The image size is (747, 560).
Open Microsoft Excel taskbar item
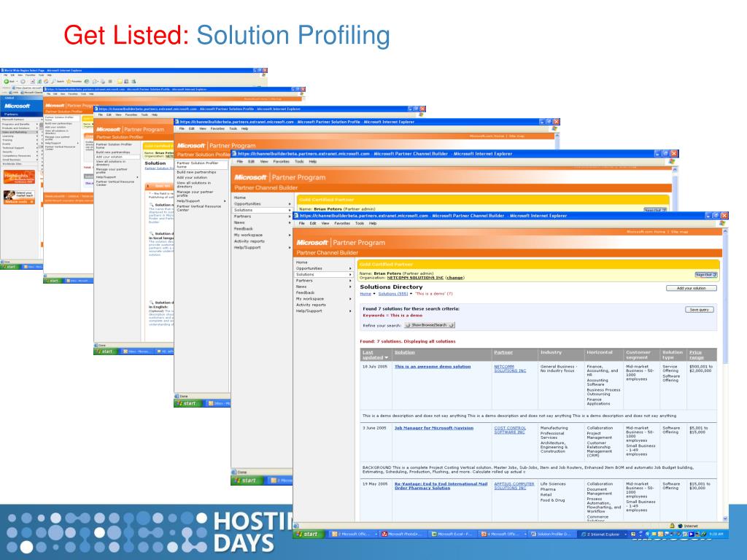point(451,534)
